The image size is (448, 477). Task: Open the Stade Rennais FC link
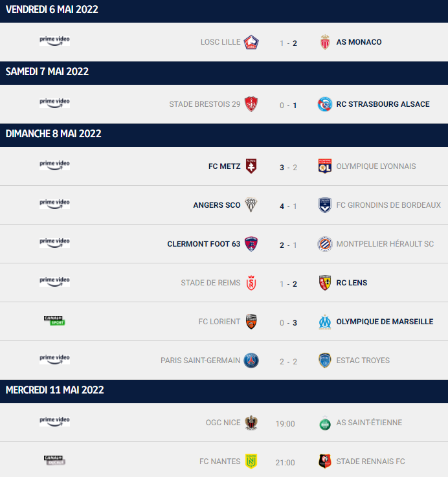(x=370, y=461)
